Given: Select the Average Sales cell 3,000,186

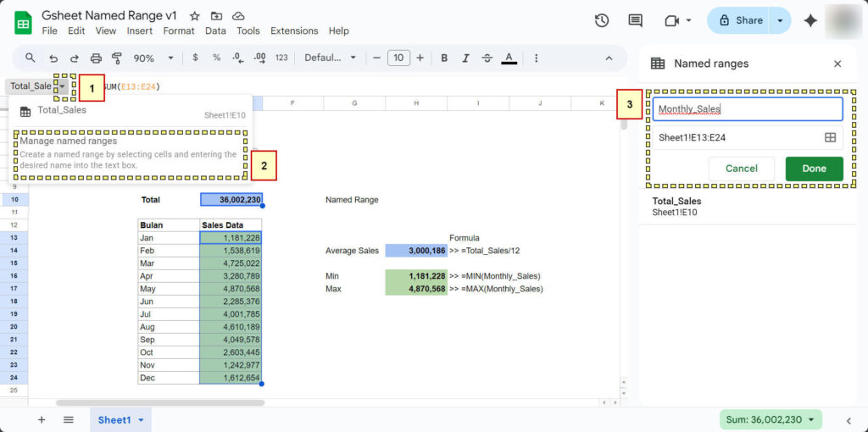Looking at the screenshot, I should click(415, 251).
